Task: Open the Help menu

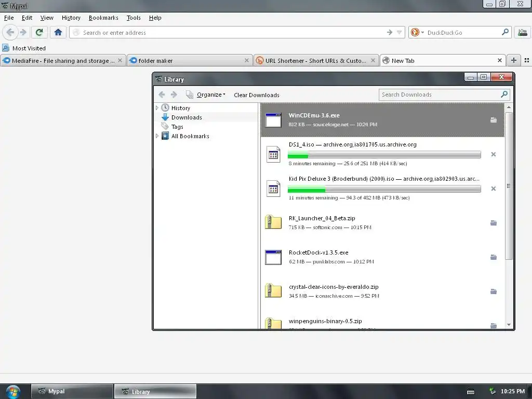Action: [x=155, y=18]
